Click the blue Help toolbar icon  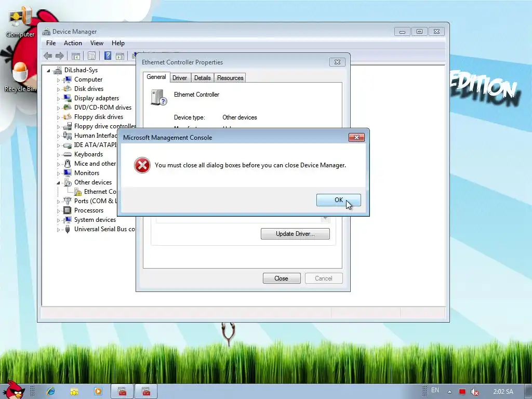point(108,56)
